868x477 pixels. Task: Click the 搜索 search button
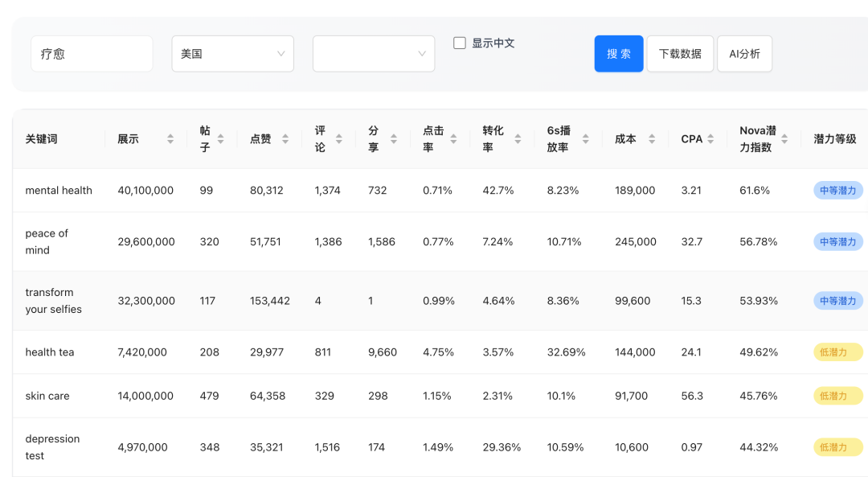pyautogui.click(x=618, y=54)
